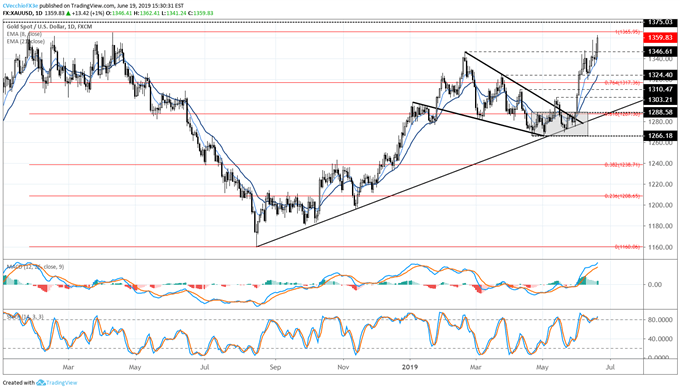This screenshot has width=680, height=390.
Task: Select the 80.0000 level on the Stoch scale
Action: [661, 320]
